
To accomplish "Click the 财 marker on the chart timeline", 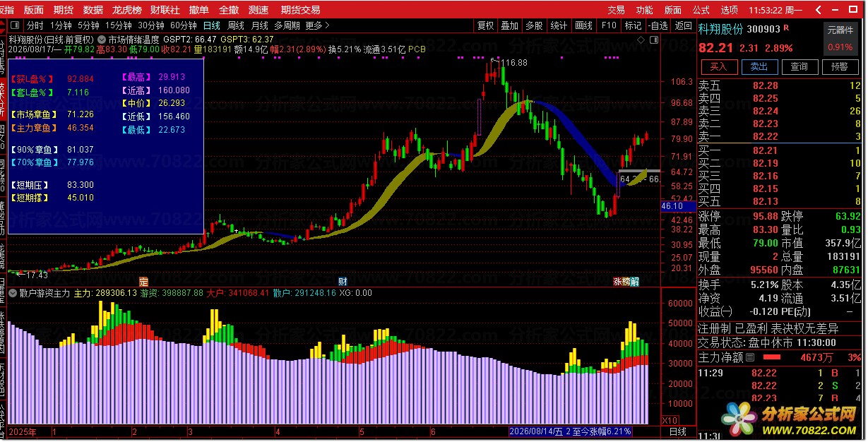I will point(343,281).
